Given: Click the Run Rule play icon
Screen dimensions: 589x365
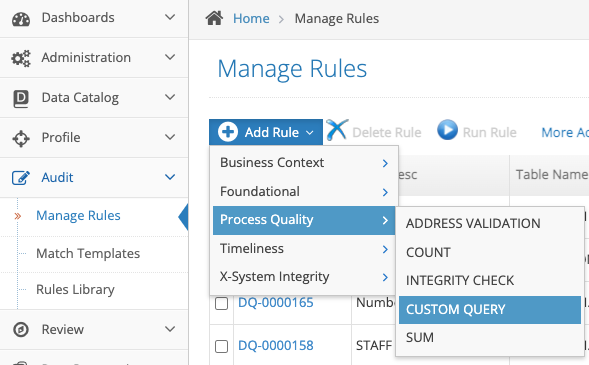Looking at the screenshot, I should click(447, 130).
